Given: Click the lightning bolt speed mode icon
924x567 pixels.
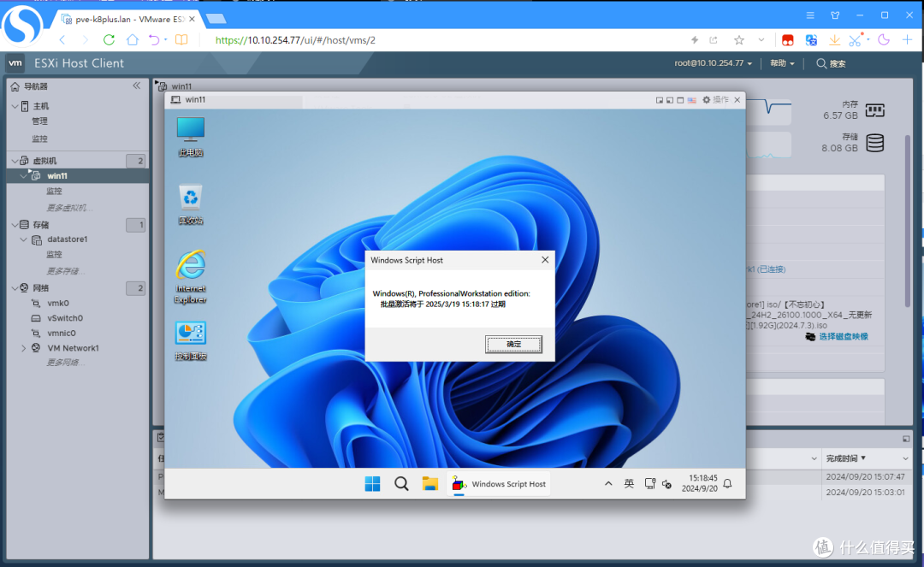Looking at the screenshot, I should [x=695, y=40].
